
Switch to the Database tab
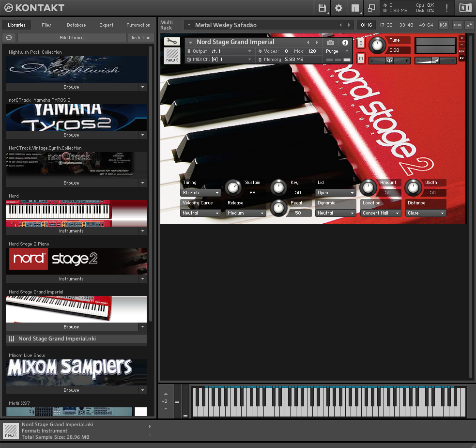click(x=77, y=25)
